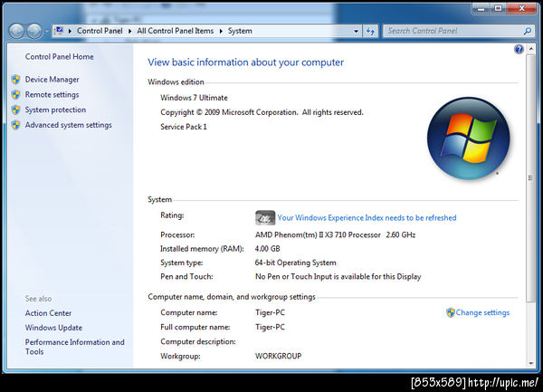Open Advanced system settings
Viewport: 543px width, 392px height.
click(x=68, y=125)
